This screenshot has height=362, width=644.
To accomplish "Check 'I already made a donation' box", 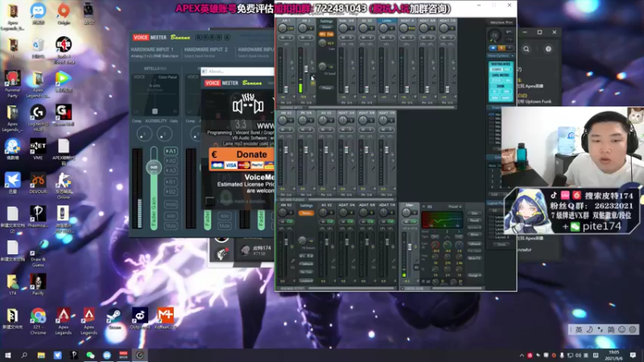I will [210, 201].
